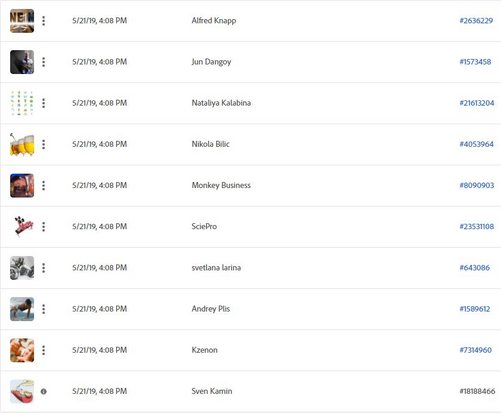Open the three-dot menu for Nataliya Kalabina
Image resolution: width=501 pixels, height=413 pixels.
44,103
